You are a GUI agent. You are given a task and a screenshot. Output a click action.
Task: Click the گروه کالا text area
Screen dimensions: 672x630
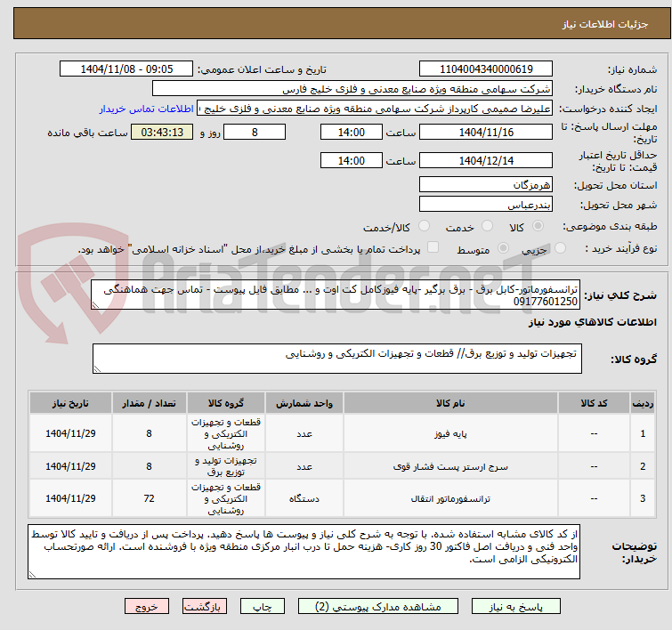coord(336,359)
